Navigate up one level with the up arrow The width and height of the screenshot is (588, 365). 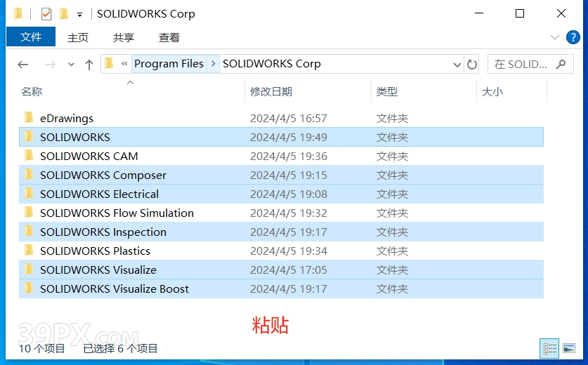coord(89,65)
